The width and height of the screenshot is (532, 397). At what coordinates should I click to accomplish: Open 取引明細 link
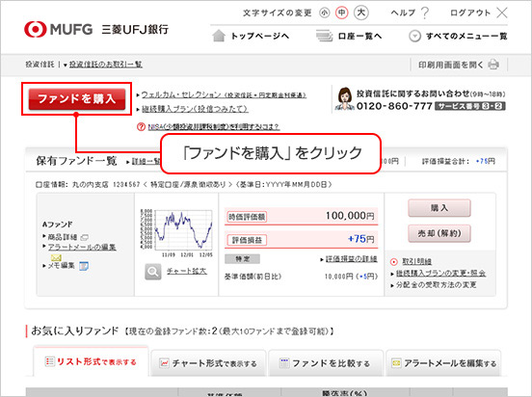(416, 261)
